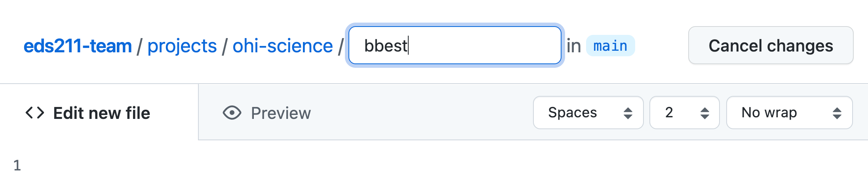
Task: Click the slash between projects and ohi-science
Action: point(225,46)
